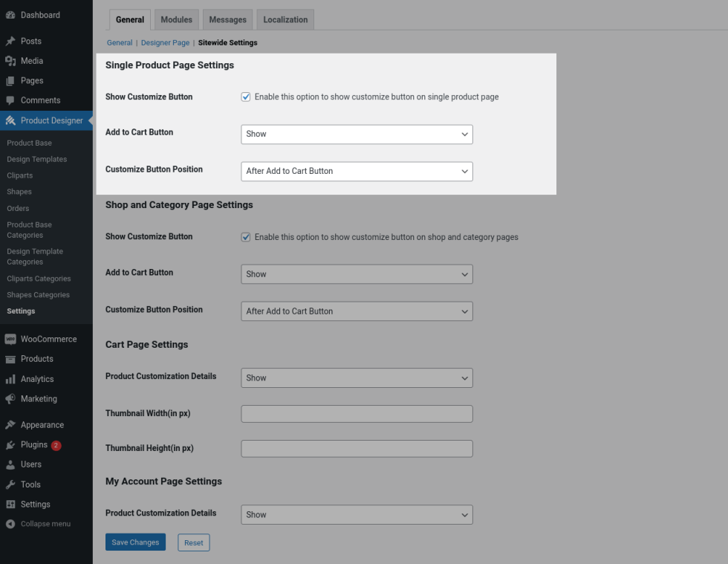This screenshot has width=728, height=564.
Task: Click the Analytics bar chart icon
Action: (10, 379)
